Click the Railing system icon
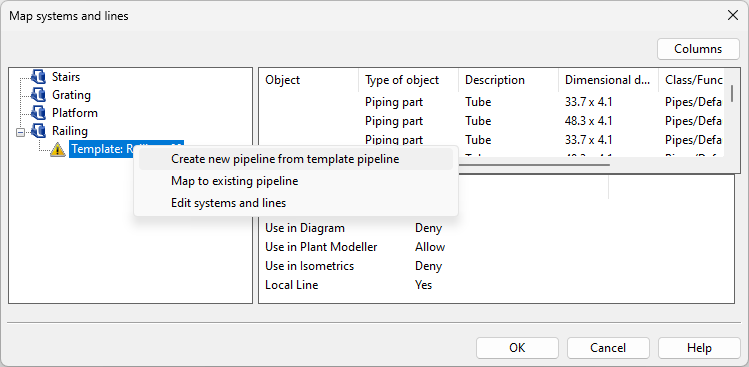The image size is (749, 367). [38, 131]
